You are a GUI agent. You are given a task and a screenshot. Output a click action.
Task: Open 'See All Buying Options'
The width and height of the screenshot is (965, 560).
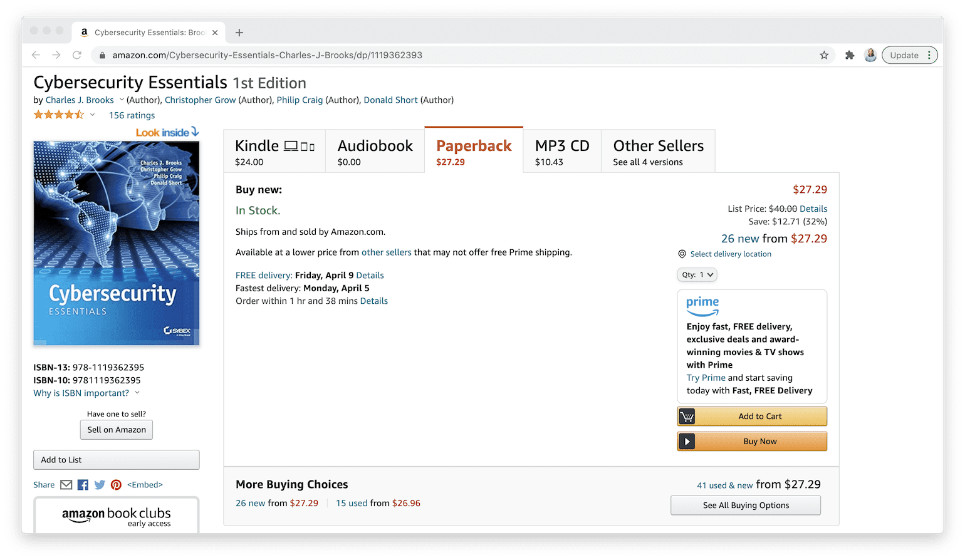point(745,505)
